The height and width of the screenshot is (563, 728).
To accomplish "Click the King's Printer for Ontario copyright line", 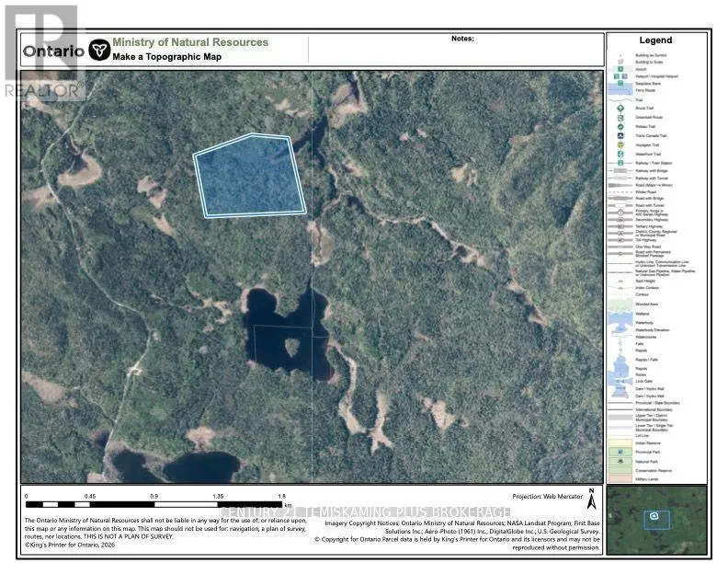I will click(70, 545).
